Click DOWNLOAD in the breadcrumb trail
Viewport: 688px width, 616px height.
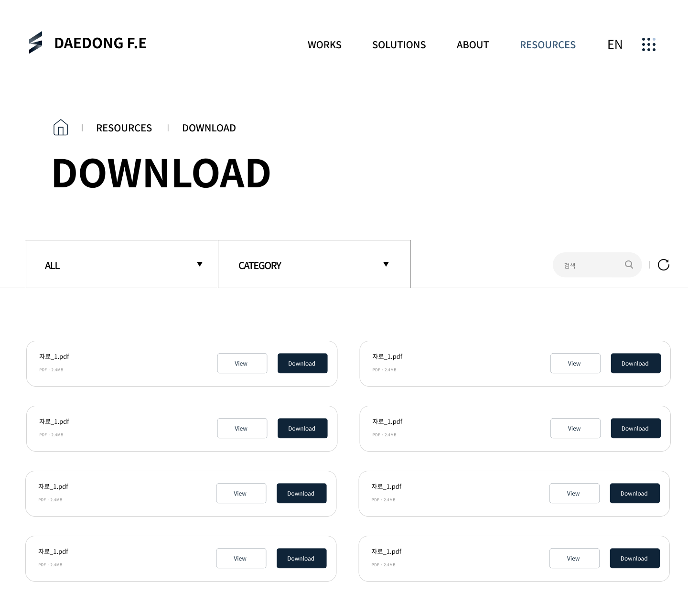point(209,128)
